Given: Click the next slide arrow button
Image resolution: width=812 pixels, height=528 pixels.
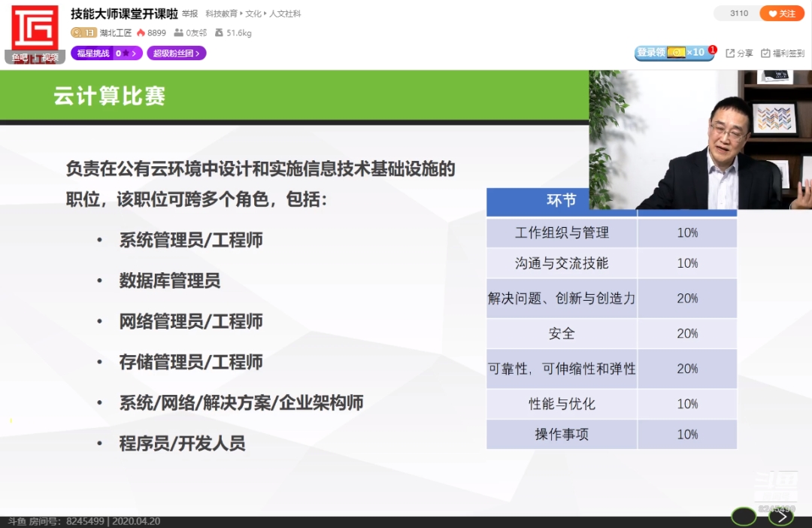Looking at the screenshot, I should coord(781,516).
